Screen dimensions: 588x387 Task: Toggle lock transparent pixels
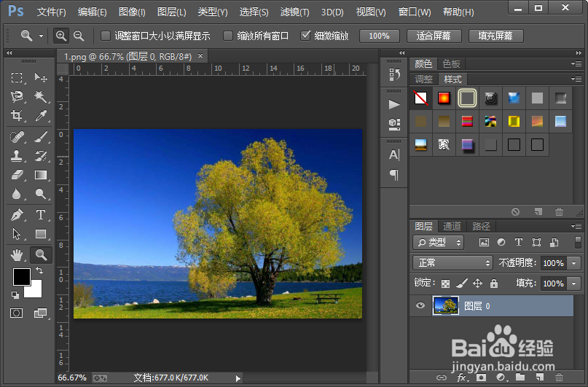point(445,284)
